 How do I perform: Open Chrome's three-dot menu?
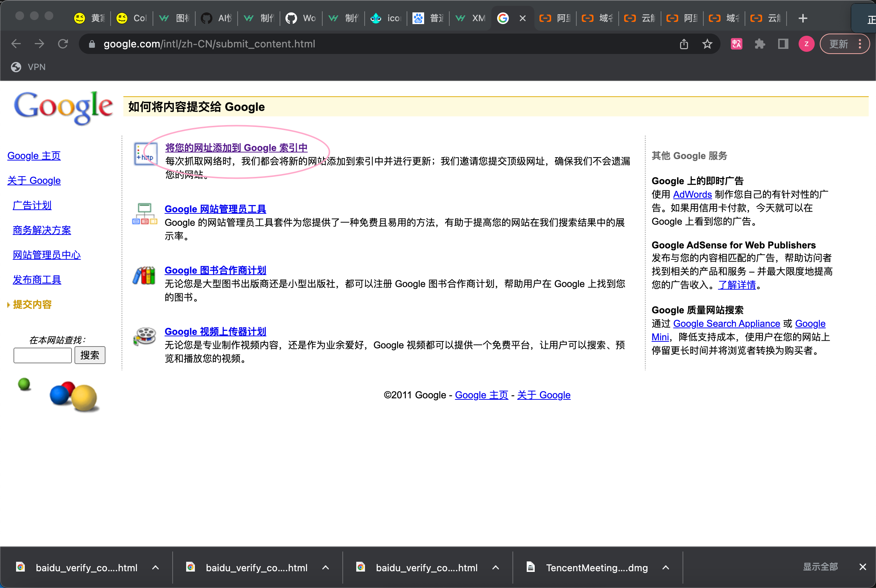860,44
